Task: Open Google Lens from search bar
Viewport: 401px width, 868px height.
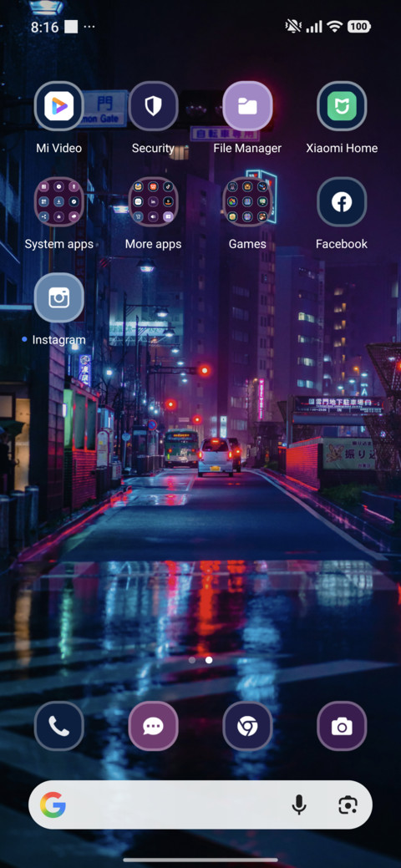Action: pos(348,805)
